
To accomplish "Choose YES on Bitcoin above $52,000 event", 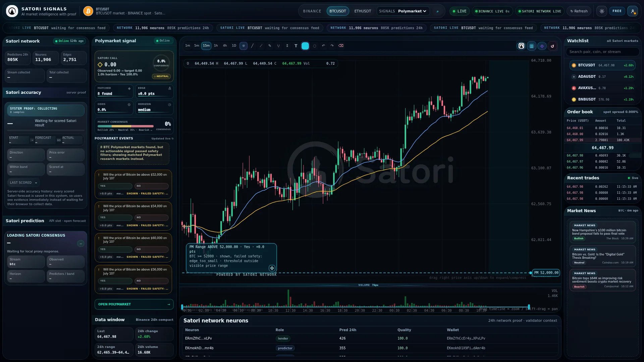I will [x=115, y=186].
